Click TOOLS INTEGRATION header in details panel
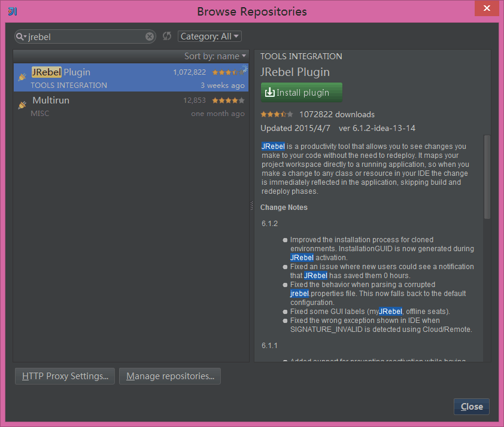 (x=301, y=56)
